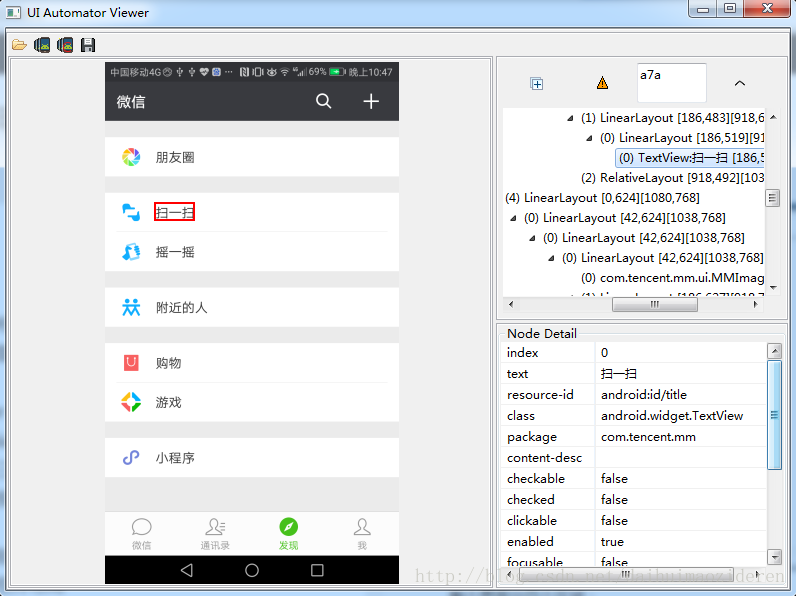
Task: Click the android:id/title resource-id value
Action: [644, 394]
